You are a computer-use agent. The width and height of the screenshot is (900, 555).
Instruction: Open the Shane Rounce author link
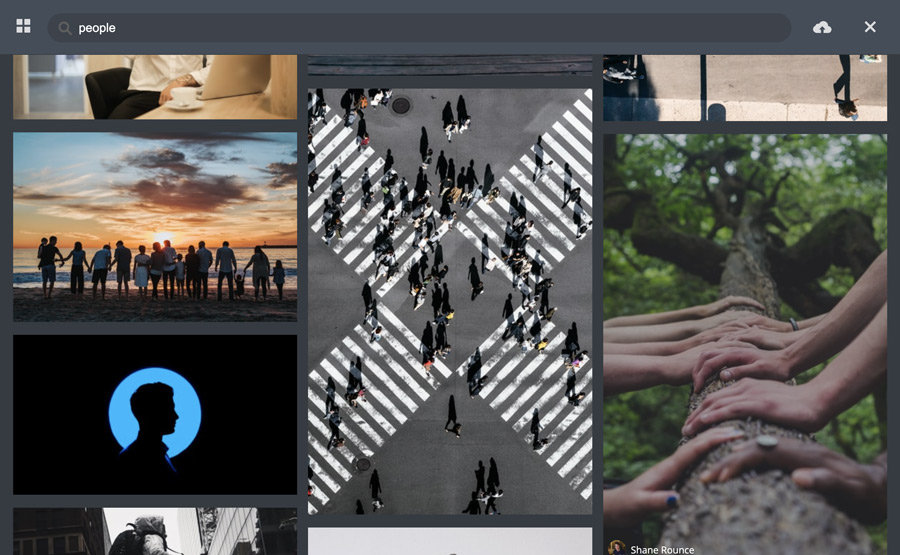click(x=662, y=550)
